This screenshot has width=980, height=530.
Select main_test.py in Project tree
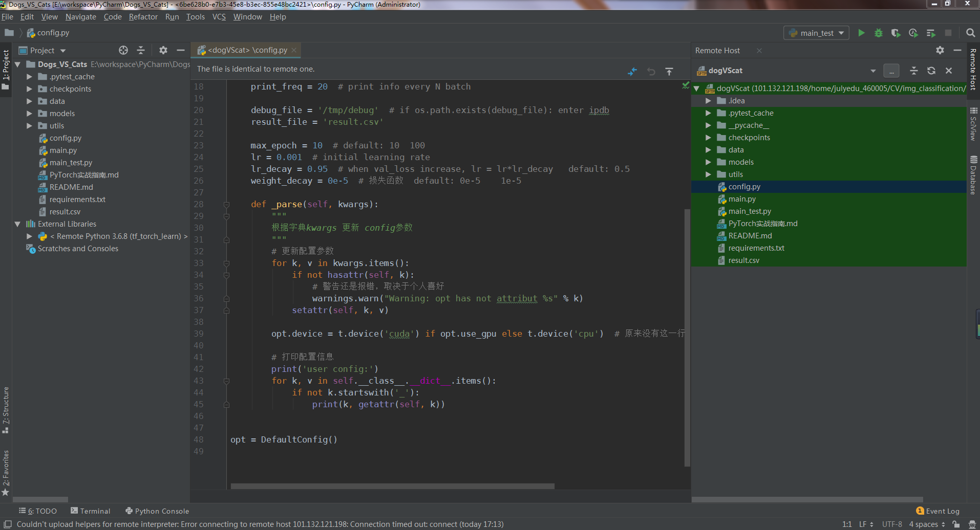click(71, 163)
